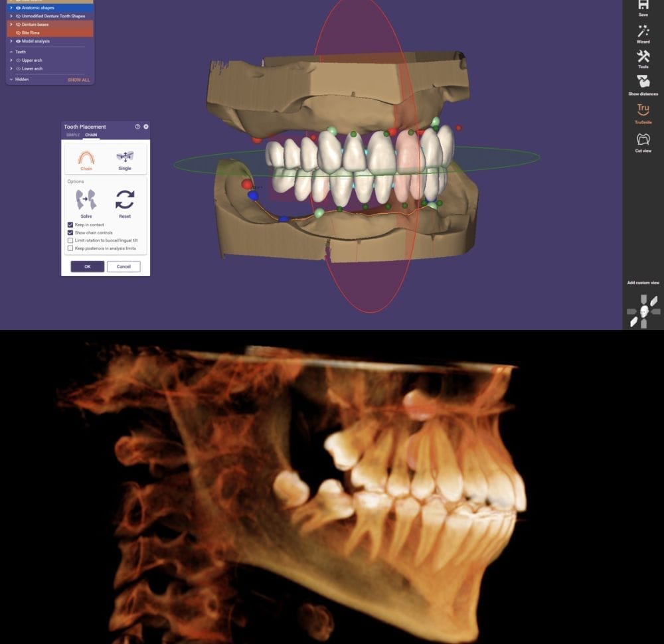Image resolution: width=664 pixels, height=644 pixels.
Task: Switch to the CHAIN tab
Action: click(x=91, y=135)
